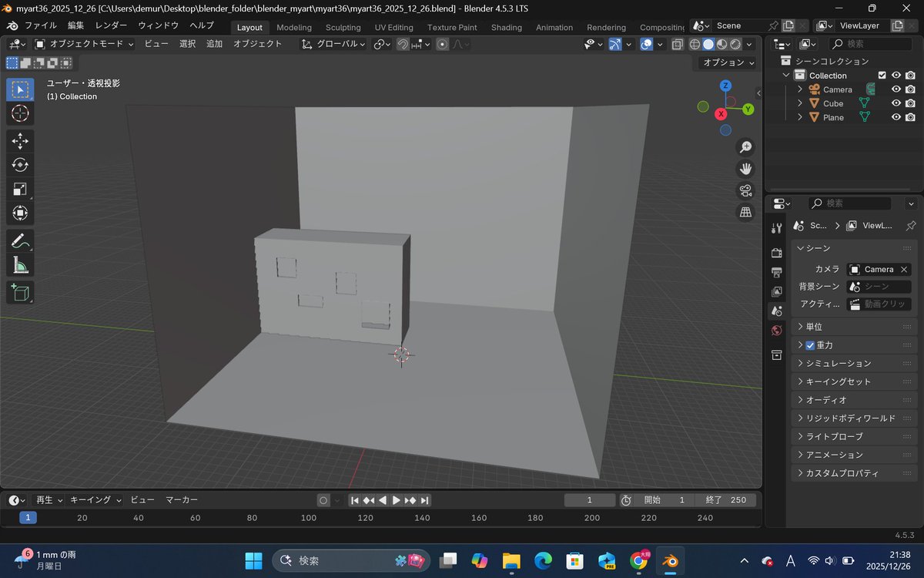Clear Camera with X in カメラ field

(904, 270)
